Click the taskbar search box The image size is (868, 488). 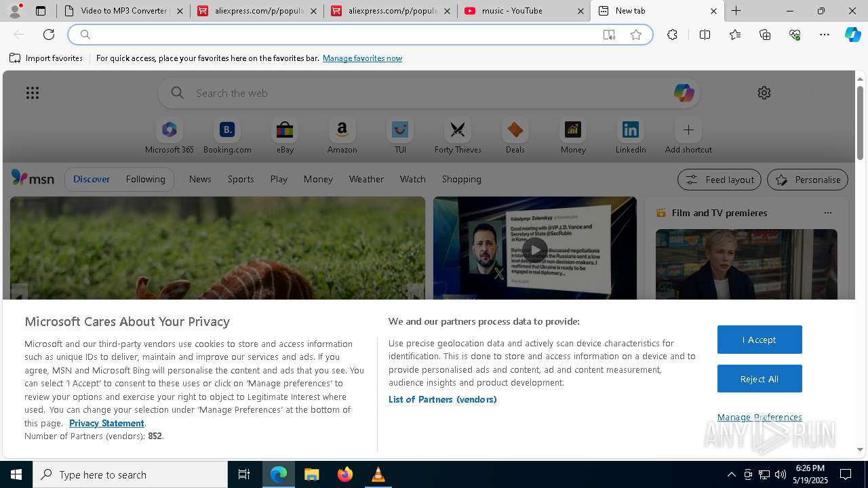pos(130,474)
